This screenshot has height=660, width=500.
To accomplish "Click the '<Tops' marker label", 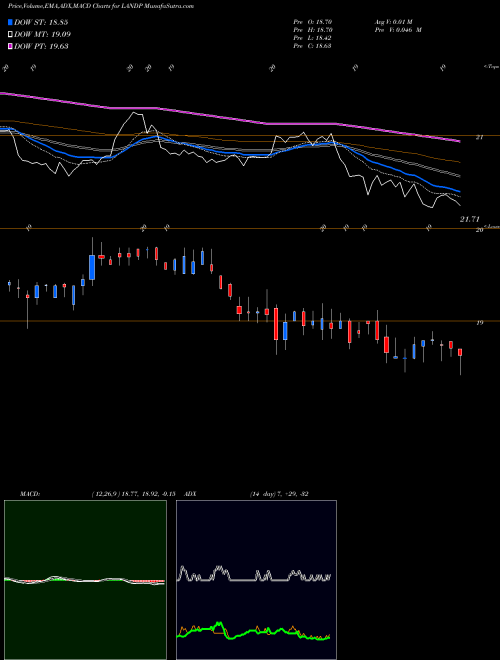I will pos(492,67).
